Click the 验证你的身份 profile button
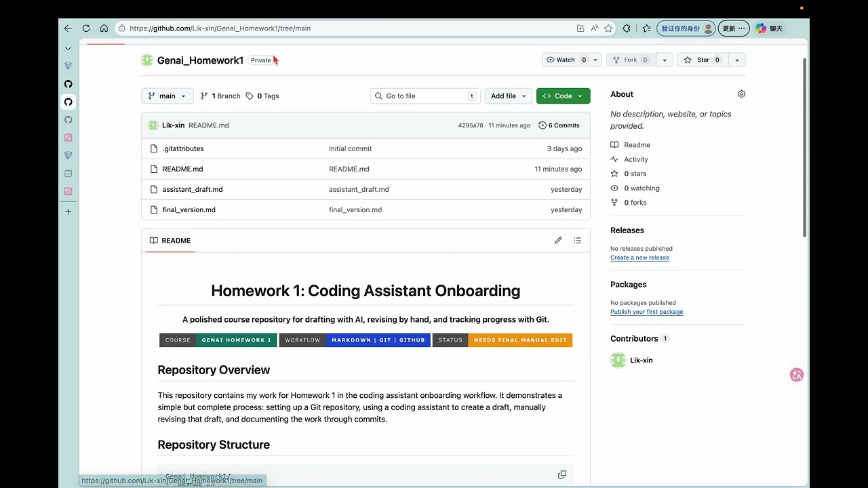868x488 pixels. [686, 28]
